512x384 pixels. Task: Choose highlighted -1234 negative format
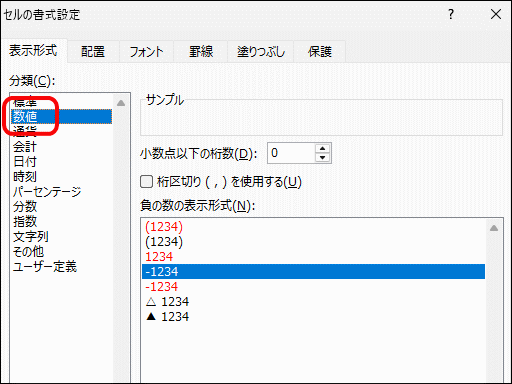click(x=313, y=272)
